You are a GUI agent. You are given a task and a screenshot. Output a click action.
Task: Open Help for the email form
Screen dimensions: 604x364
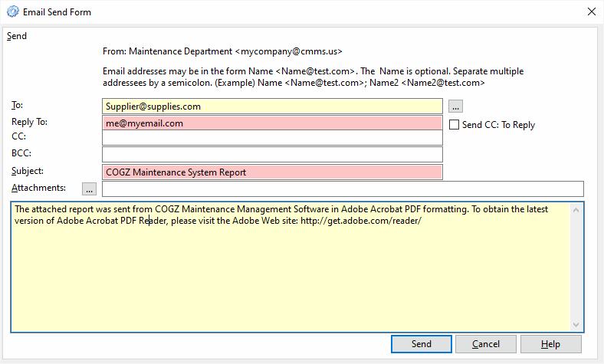coord(551,344)
